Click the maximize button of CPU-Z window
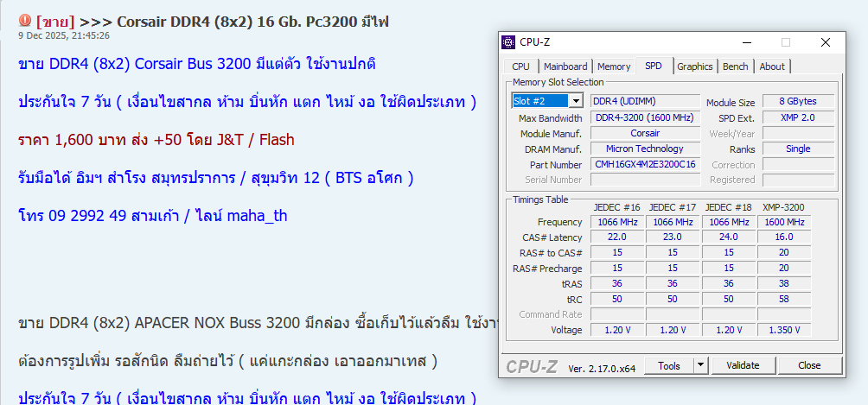This screenshot has height=405, width=868. coord(786,41)
